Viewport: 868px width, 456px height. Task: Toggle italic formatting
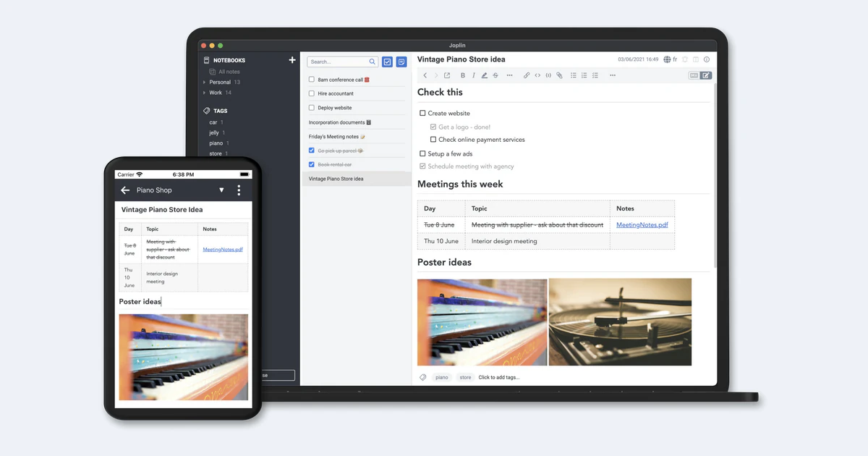474,75
